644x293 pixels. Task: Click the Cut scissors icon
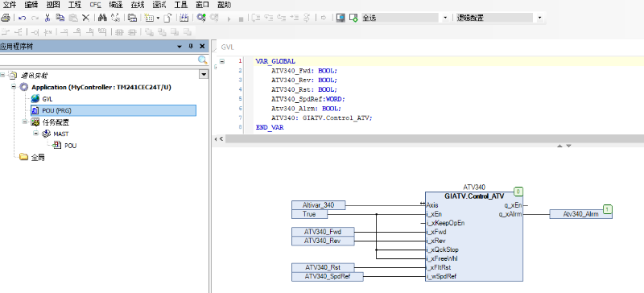tap(47, 18)
